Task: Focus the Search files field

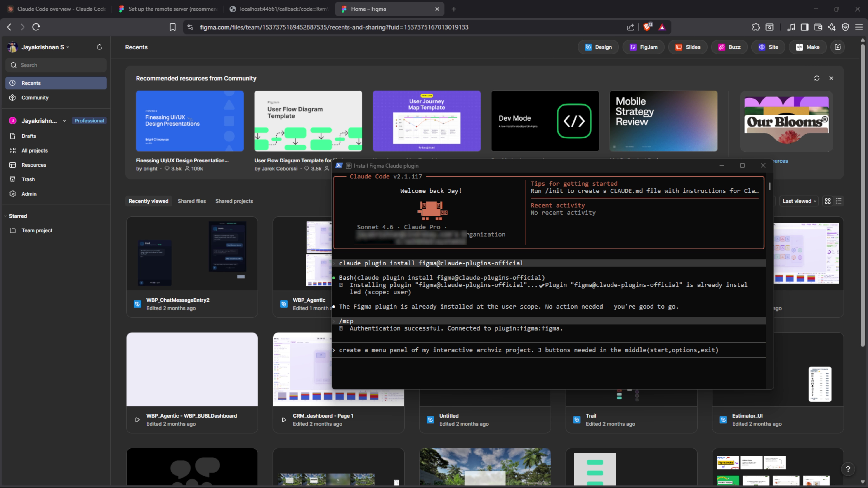Action: point(56,65)
